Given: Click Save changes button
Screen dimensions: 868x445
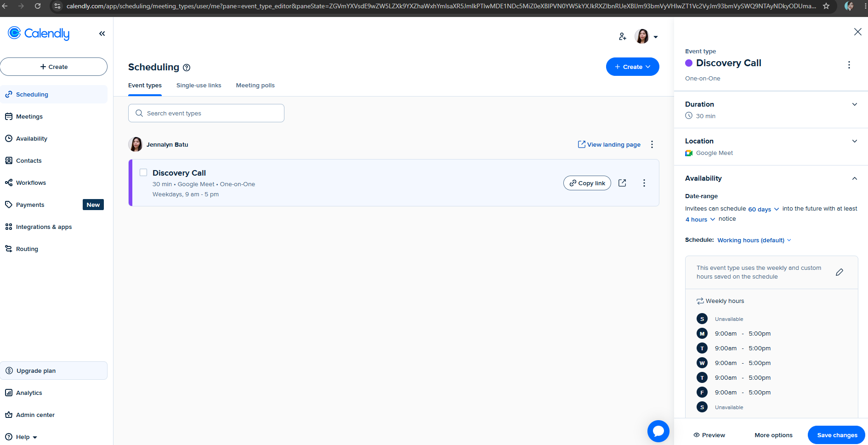Looking at the screenshot, I should (837, 435).
